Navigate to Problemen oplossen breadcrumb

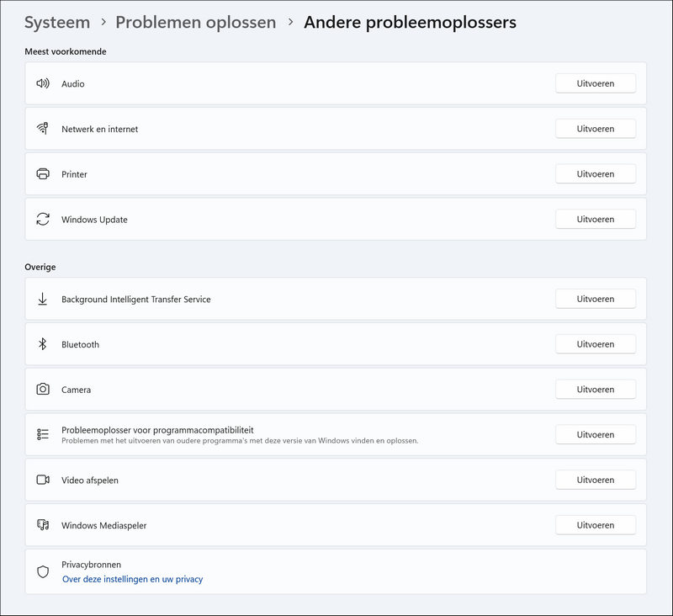click(x=195, y=23)
